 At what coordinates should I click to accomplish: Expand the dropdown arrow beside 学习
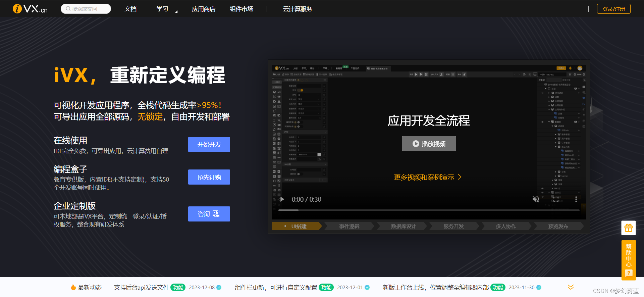pos(176,12)
